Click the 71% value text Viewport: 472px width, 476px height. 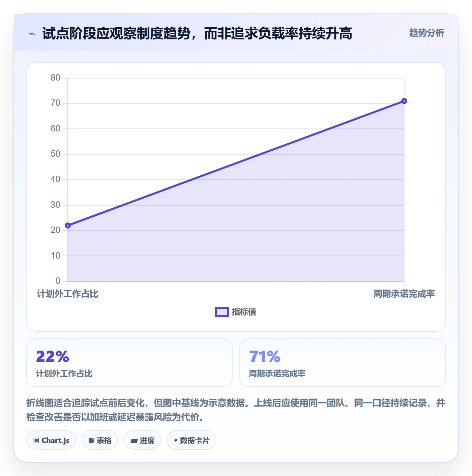tap(265, 357)
